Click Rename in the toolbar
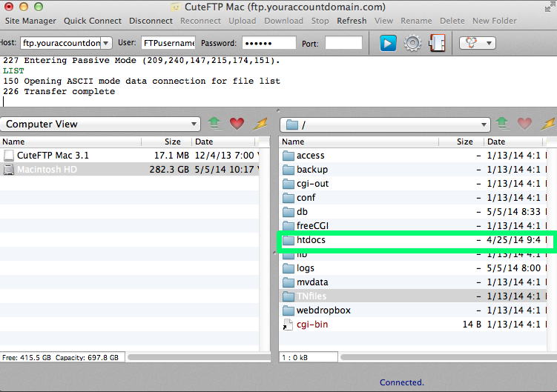 pyautogui.click(x=416, y=21)
